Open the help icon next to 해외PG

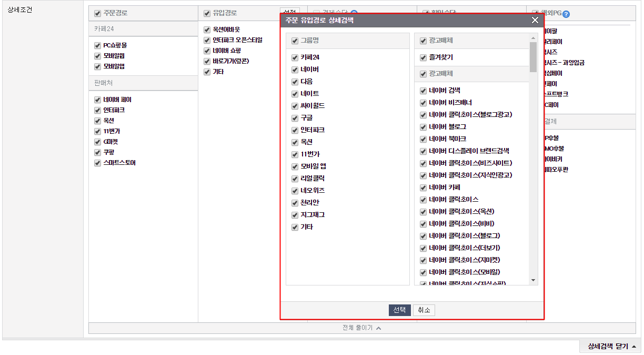point(566,14)
